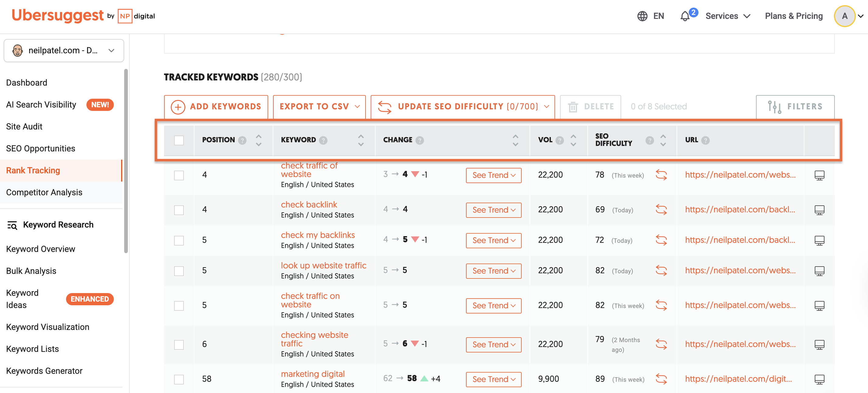Refresh SEO difficulty for check traffic on website

(x=661, y=305)
